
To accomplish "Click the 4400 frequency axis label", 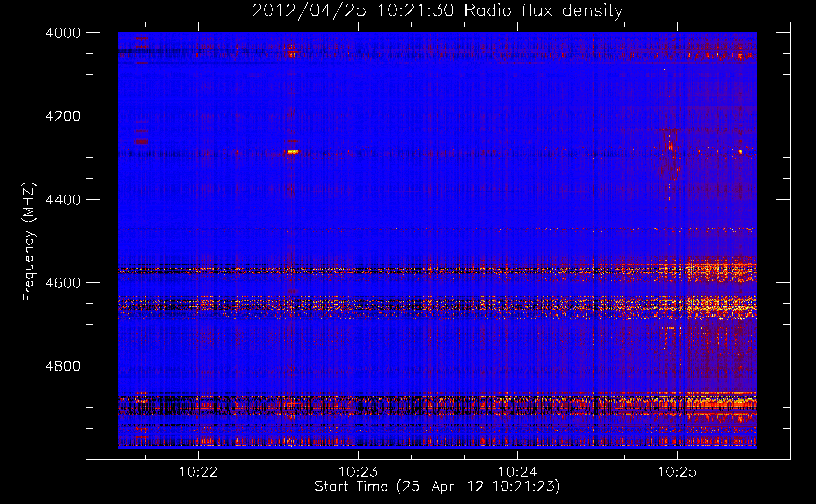I will (x=63, y=200).
